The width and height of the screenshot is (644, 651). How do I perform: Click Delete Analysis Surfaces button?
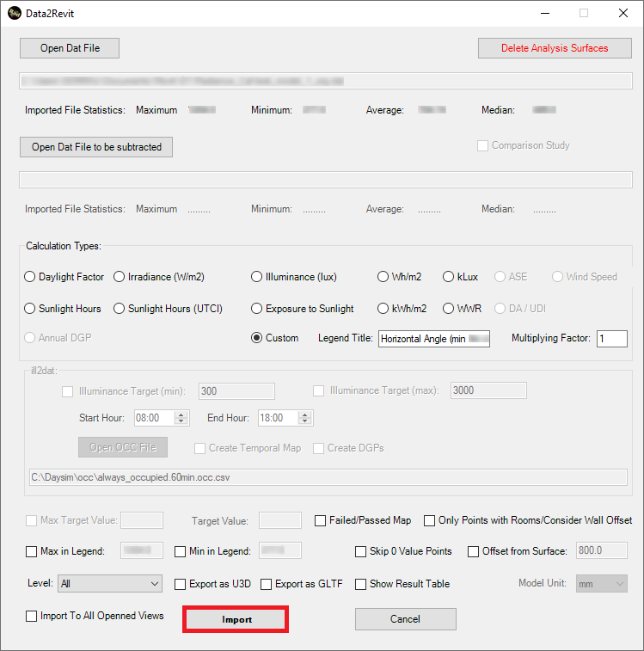(x=555, y=48)
